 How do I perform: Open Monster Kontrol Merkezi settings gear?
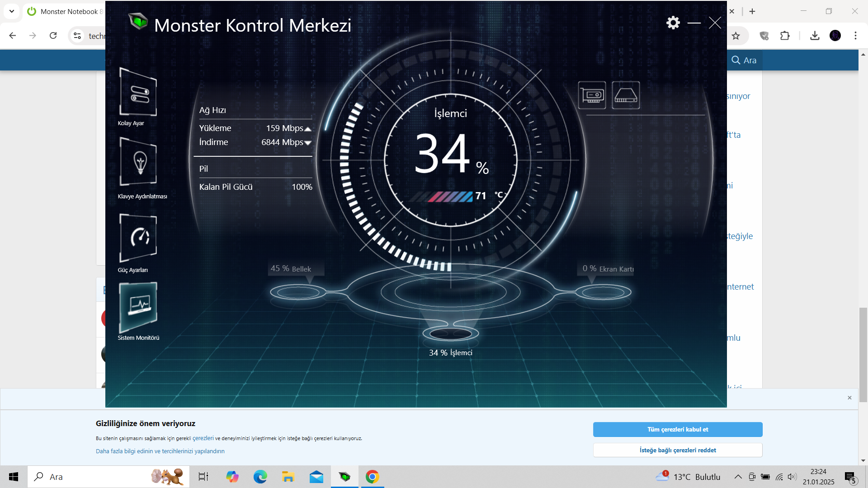(673, 23)
